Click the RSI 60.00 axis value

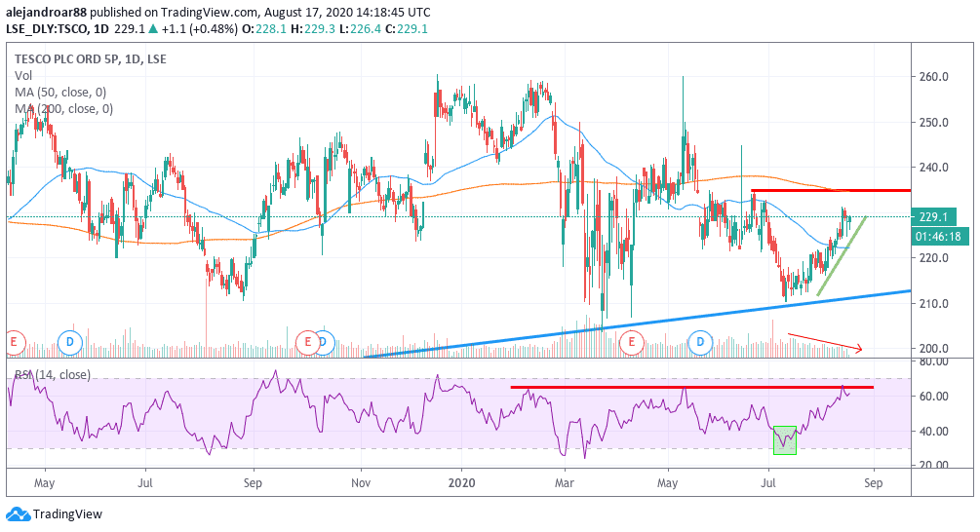(933, 396)
